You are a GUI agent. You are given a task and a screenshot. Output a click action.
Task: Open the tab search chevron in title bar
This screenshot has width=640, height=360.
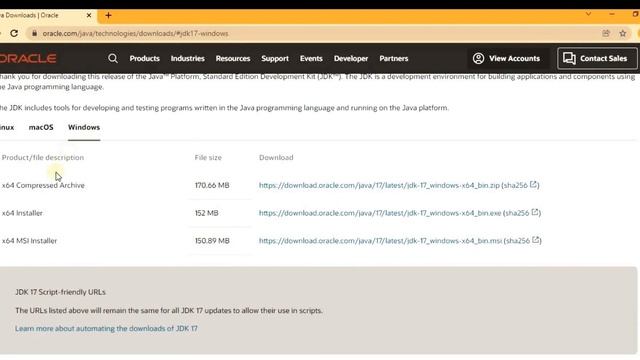(x=588, y=14)
